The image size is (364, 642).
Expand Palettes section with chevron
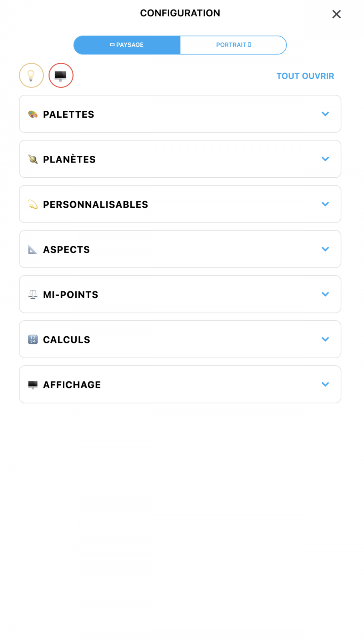coord(325,114)
